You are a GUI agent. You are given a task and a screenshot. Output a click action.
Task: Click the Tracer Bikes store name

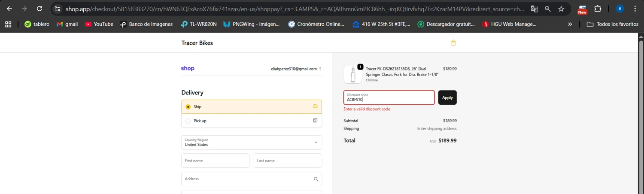(197, 43)
